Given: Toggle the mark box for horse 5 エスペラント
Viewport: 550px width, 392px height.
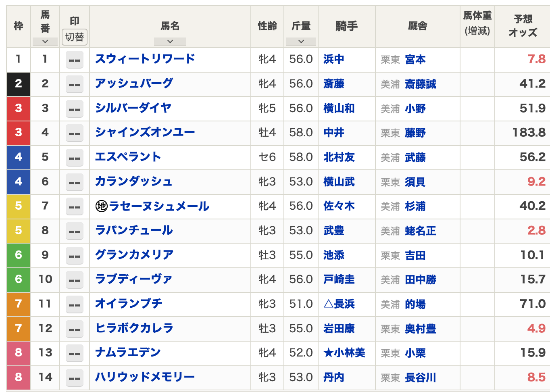Looking at the screenshot, I should 74,158.
